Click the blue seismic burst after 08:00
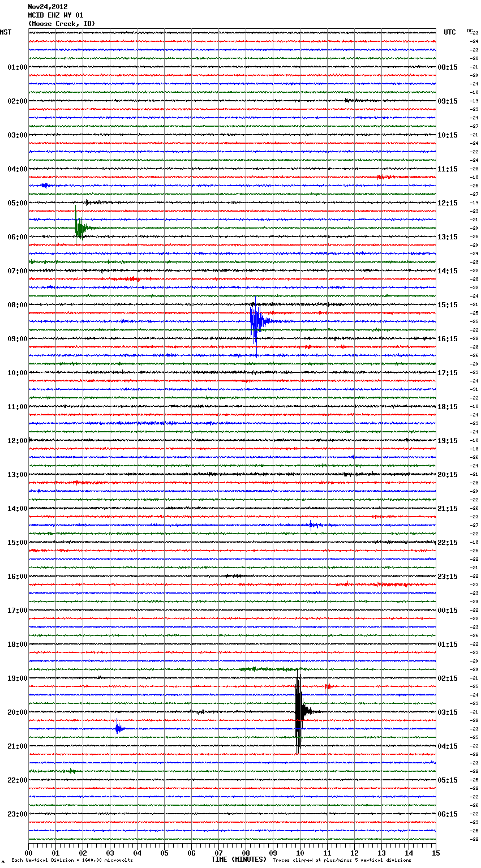The width and height of the screenshot is (481, 868). click(x=256, y=321)
